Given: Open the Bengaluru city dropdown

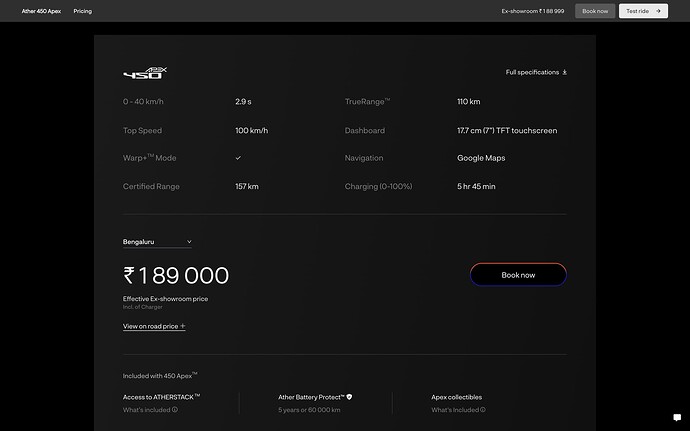Looking at the screenshot, I should (157, 242).
